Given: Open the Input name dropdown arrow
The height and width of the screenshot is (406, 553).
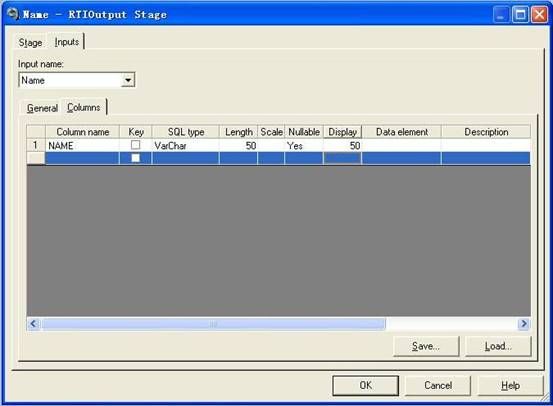Looking at the screenshot, I should 128,80.
